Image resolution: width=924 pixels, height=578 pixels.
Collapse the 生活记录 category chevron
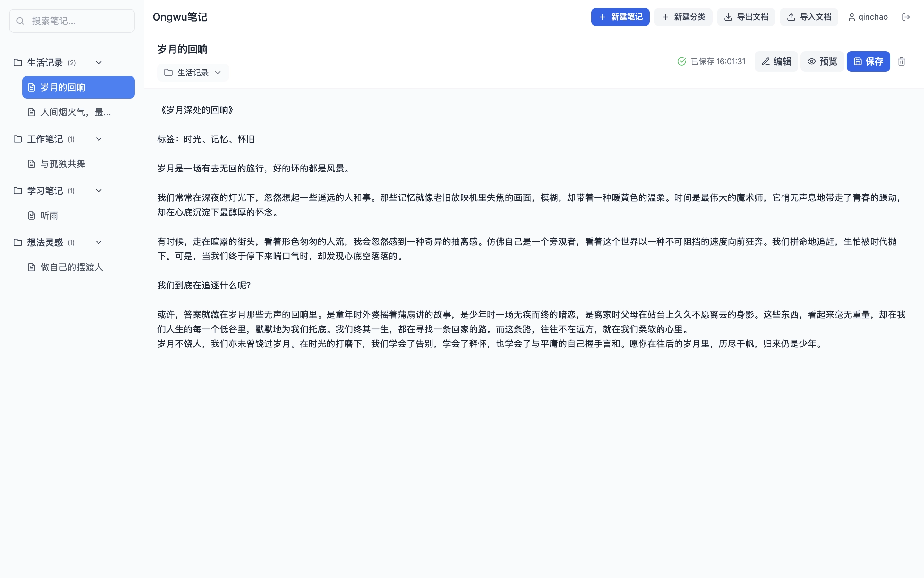[x=98, y=62]
